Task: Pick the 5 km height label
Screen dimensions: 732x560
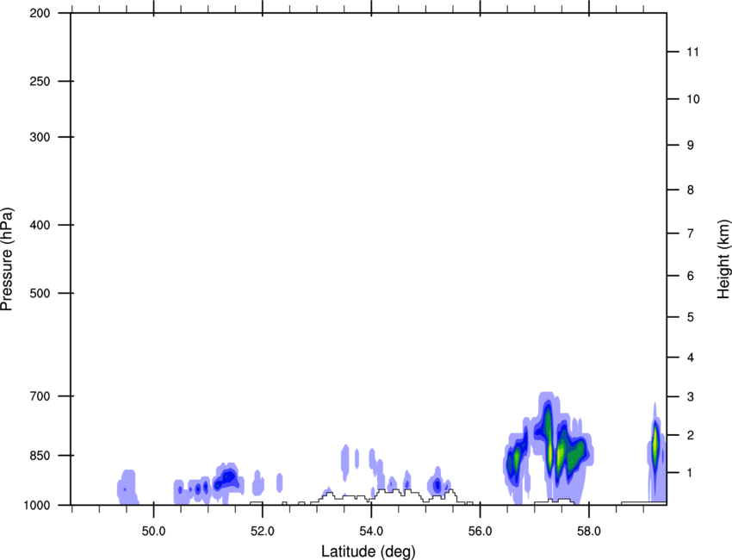Action: pos(691,317)
